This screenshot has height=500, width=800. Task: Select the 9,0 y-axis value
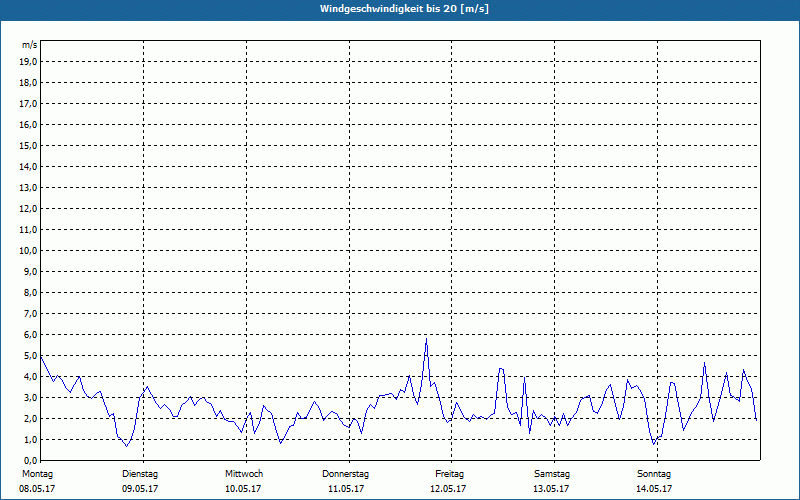pos(30,271)
